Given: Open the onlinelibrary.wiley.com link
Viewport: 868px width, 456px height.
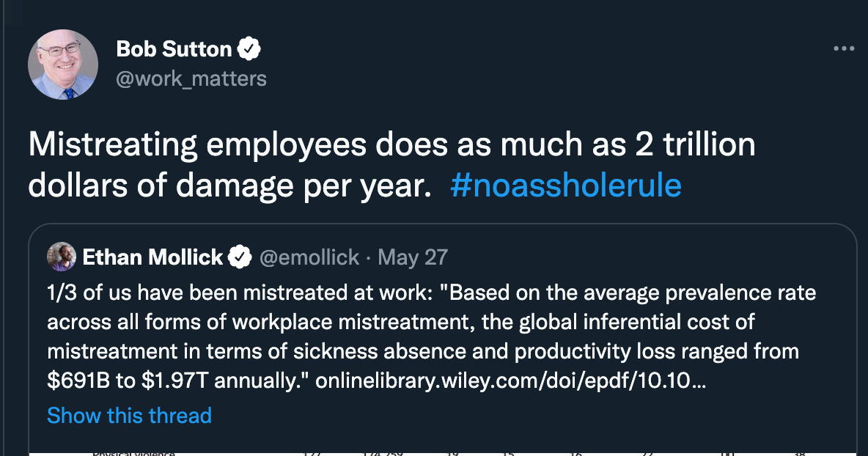Looking at the screenshot, I should point(511,380).
